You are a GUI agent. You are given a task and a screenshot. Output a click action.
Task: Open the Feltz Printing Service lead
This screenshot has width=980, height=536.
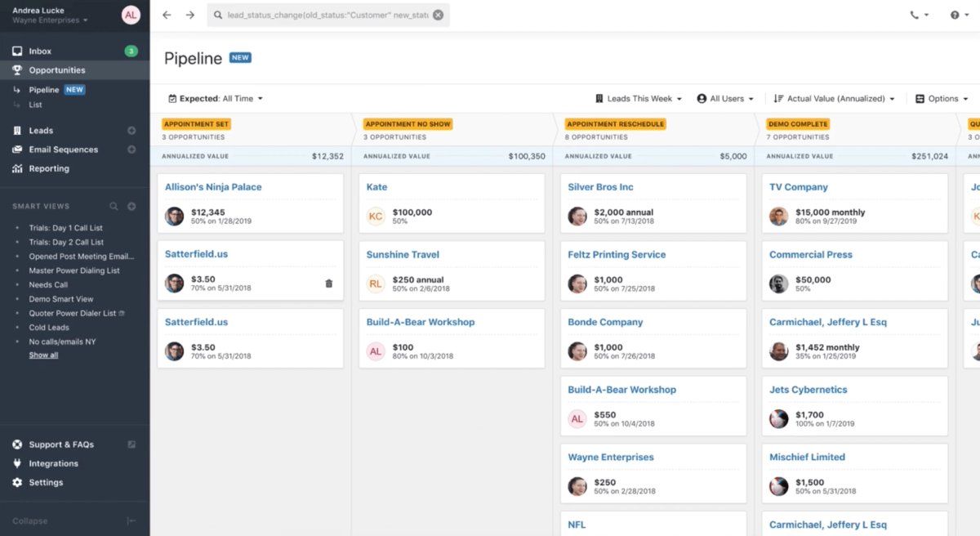(x=617, y=254)
